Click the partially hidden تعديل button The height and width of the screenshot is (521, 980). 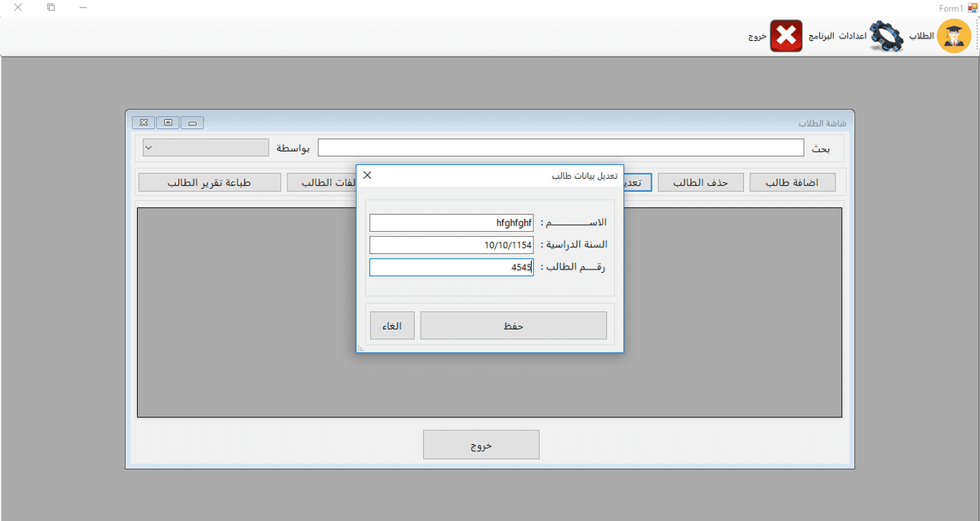pos(638,182)
